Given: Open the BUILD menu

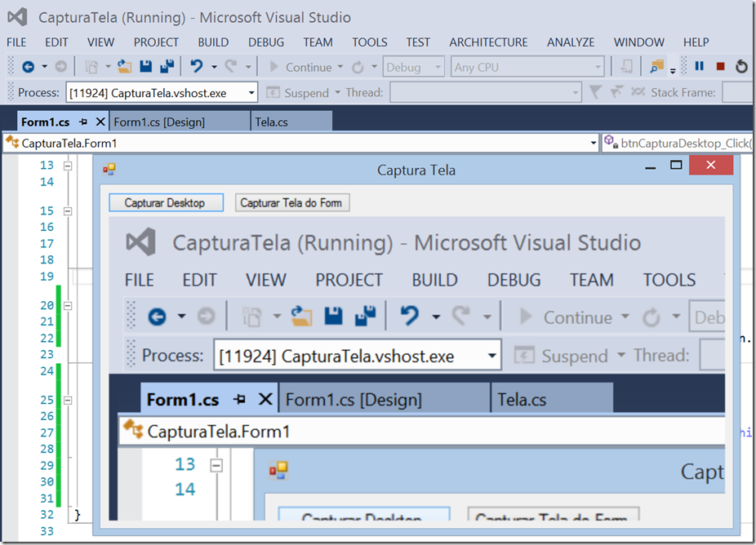Looking at the screenshot, I should click(213, 42).
